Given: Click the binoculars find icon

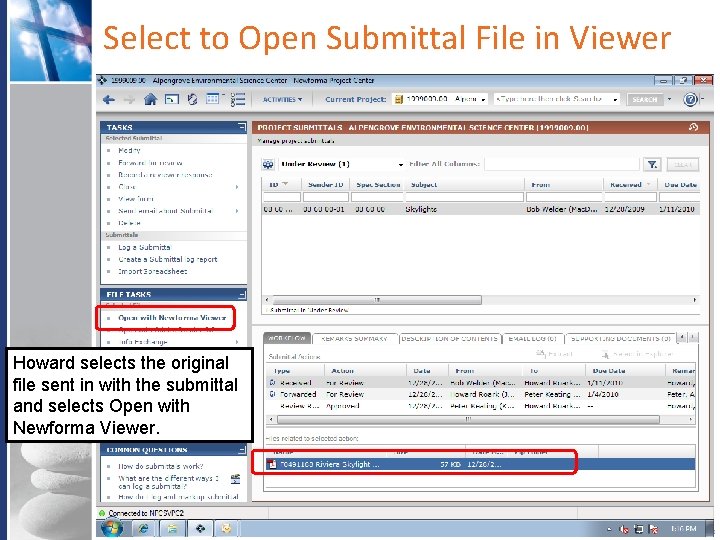Looking at the screenshot, I should (268, 164).
